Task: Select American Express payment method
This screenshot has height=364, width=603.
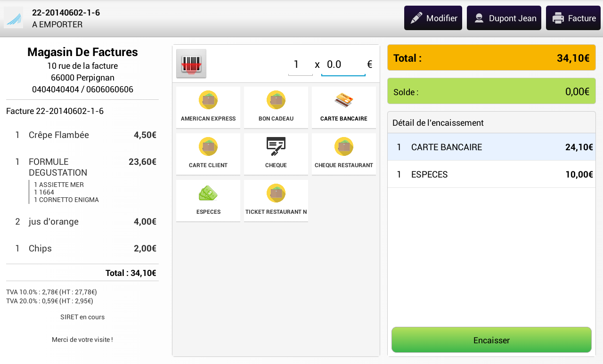Action: click(208, 107)
